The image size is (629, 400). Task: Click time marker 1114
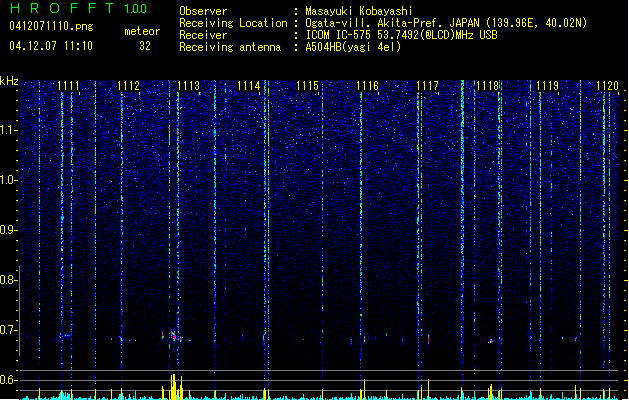click(x=248, y=86)
